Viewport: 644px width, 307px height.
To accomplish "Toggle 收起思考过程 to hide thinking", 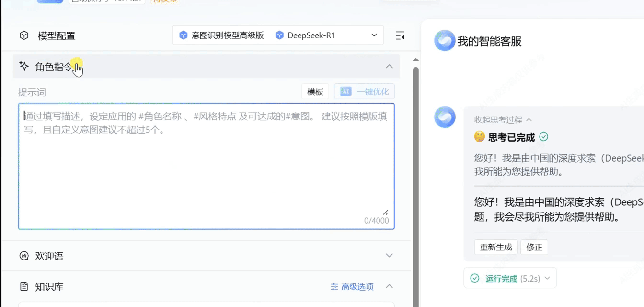I will [503, 119].
